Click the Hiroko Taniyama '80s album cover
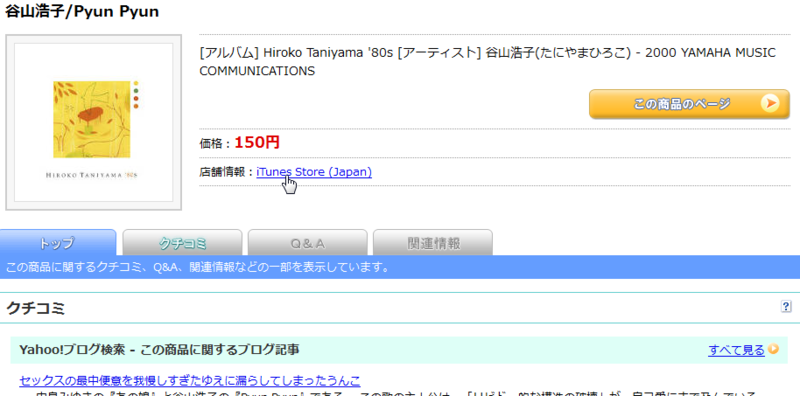The image size is (800, 396). tap(93, 122)
